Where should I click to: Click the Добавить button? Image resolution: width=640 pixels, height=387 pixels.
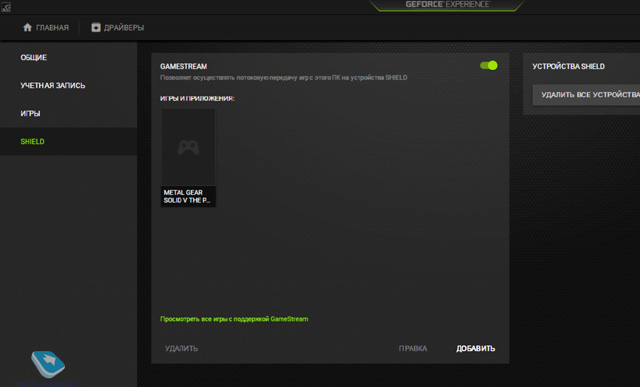point(476,348)
